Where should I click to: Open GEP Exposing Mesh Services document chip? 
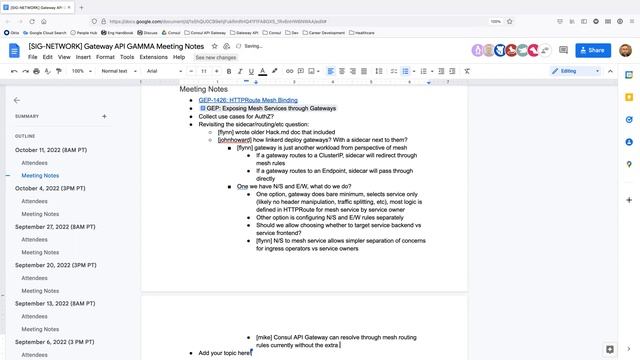[268, 108]
